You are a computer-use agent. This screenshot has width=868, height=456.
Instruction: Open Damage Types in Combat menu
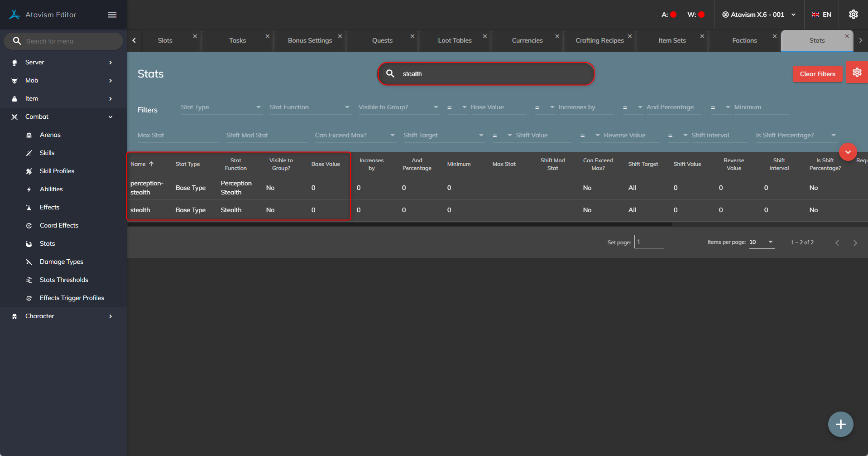click(61, 262)
